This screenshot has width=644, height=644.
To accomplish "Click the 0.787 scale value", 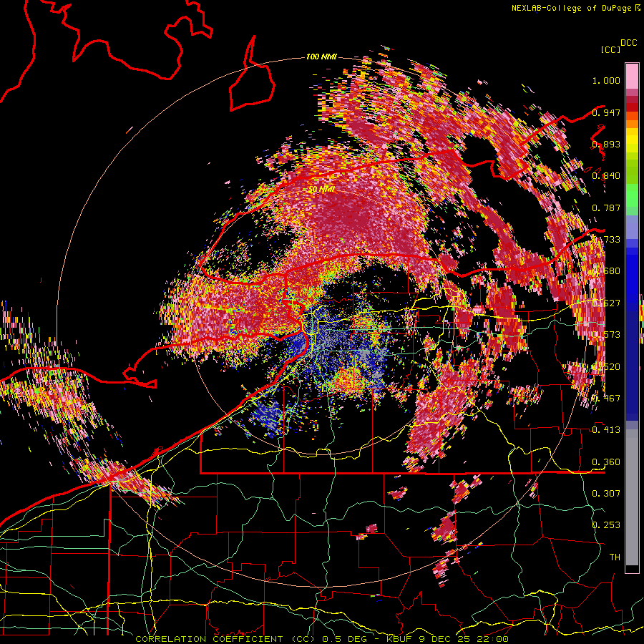I will (606, 208).
